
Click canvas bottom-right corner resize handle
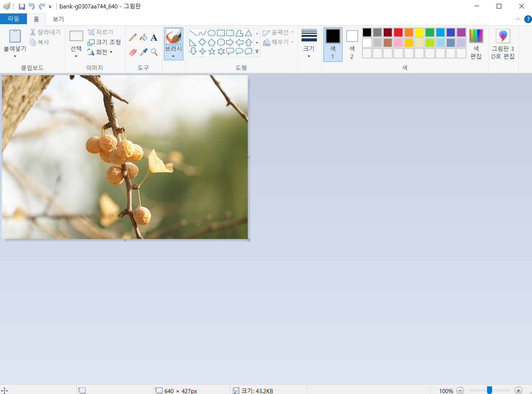249,240
